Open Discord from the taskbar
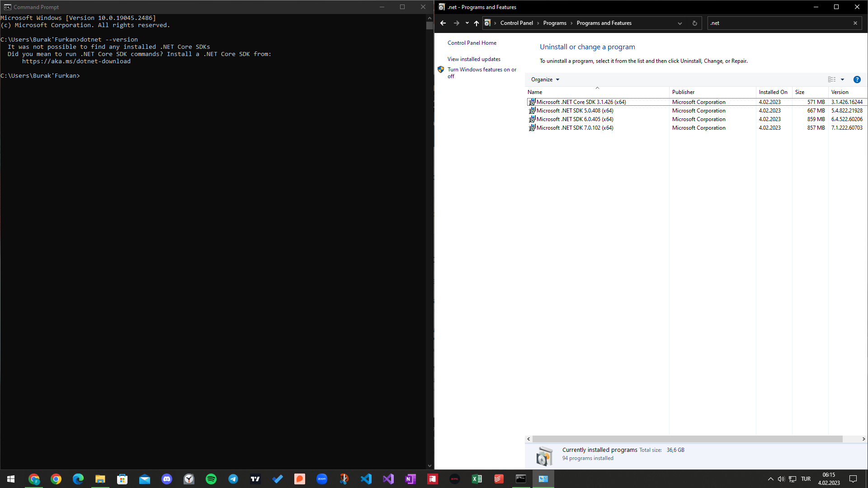The height and width of the screenshot is (488, 868). coord(167,479)
